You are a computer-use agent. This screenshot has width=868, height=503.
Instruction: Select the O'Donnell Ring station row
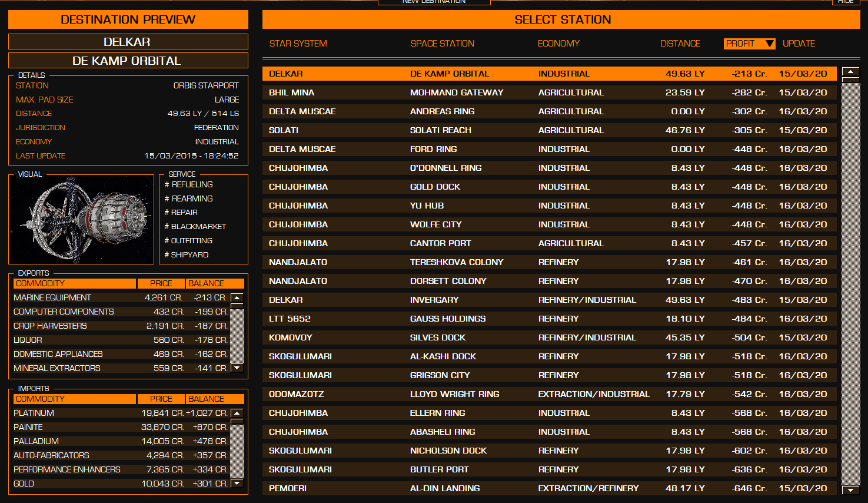coord(549,168)
